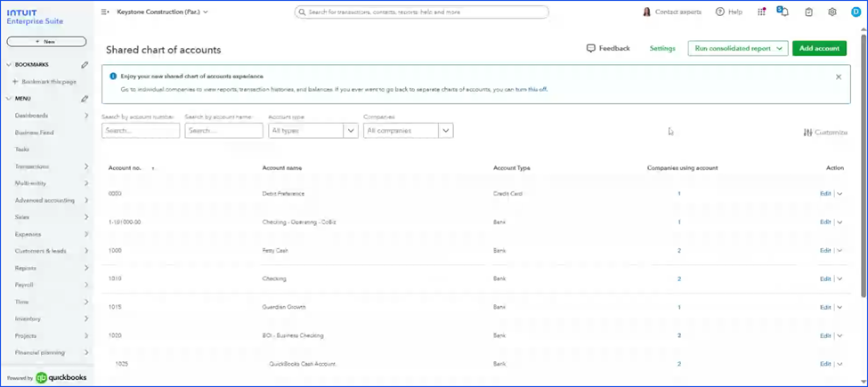
Task: Open Projects in the sidebar menu
Action: [26, 335]
